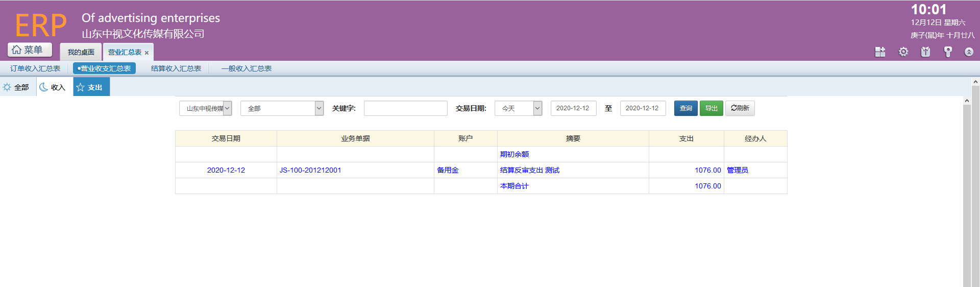The image size is (980, 287).
Task: Click the 期初余额 row label
Action: (514, 154)
